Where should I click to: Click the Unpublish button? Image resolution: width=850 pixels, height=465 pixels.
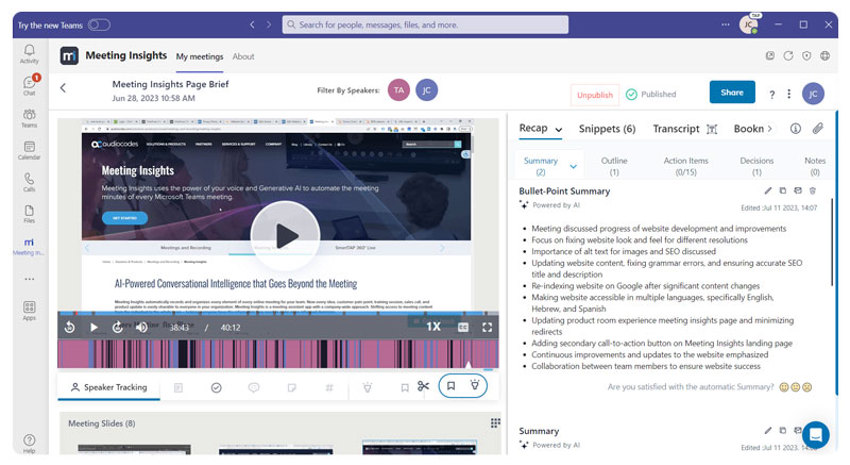[x=593, y=94]
